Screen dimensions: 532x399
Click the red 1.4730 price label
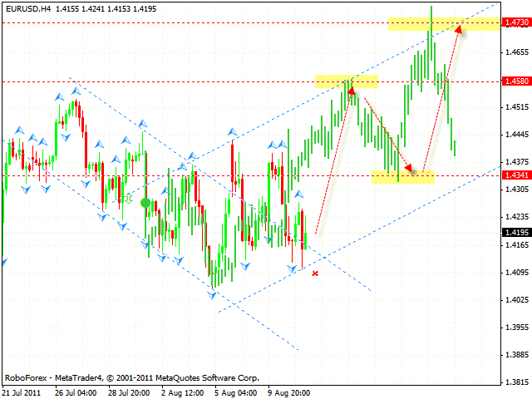tap(514, 24)
